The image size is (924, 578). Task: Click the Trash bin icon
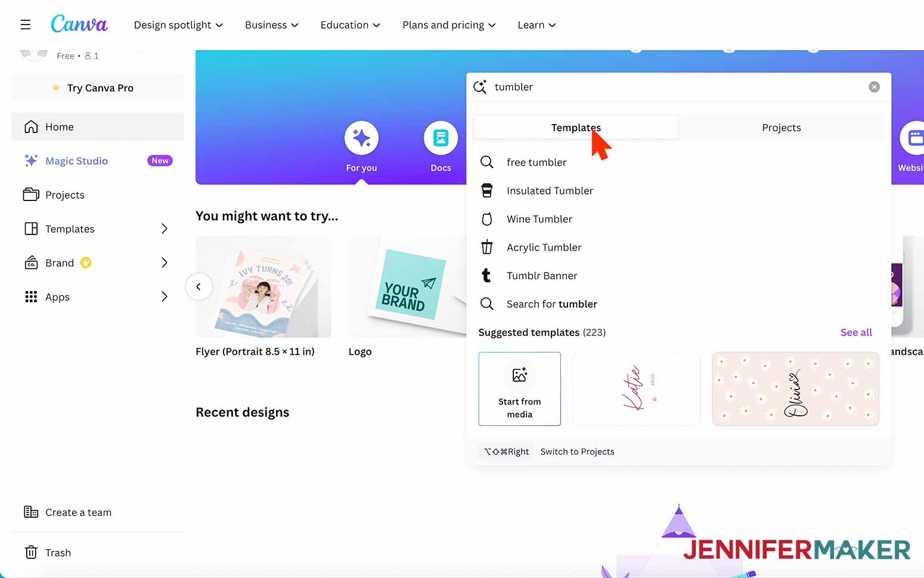point(31,552)
